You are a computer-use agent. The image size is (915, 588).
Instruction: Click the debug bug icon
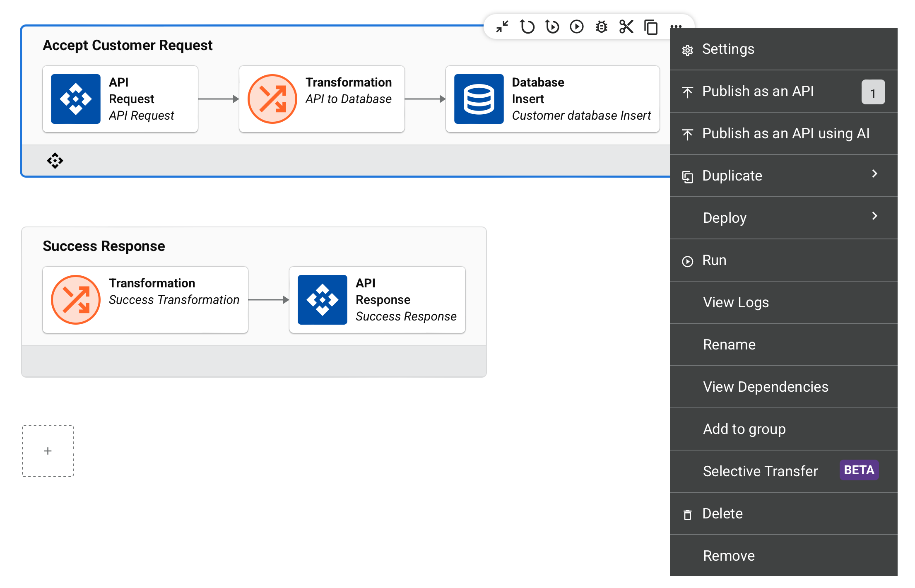click(601, 27)
